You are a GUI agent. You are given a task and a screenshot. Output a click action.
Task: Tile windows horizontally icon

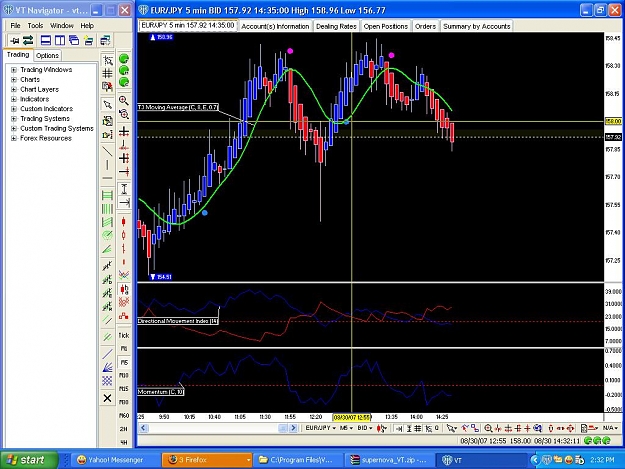pyautogui.click(x=46, y=40)
